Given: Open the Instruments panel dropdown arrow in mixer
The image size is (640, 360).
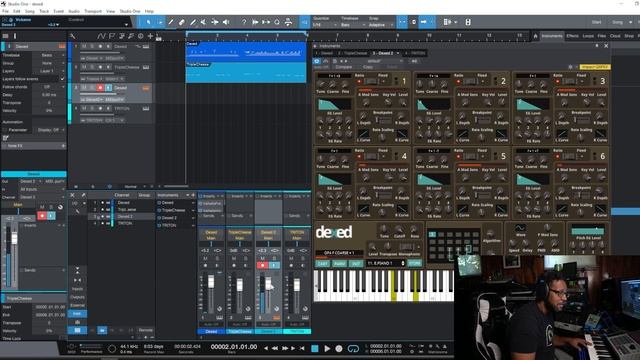Looking at the screenshot, I should [187, 195].
